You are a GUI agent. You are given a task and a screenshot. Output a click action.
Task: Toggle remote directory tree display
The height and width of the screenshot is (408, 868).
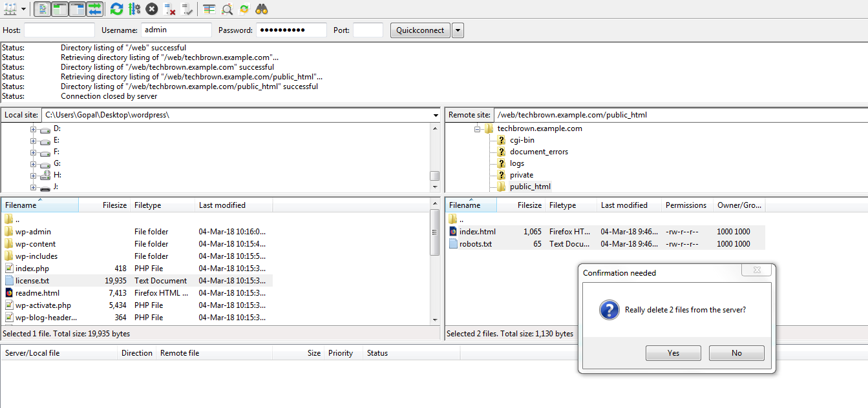pos(77,9)
